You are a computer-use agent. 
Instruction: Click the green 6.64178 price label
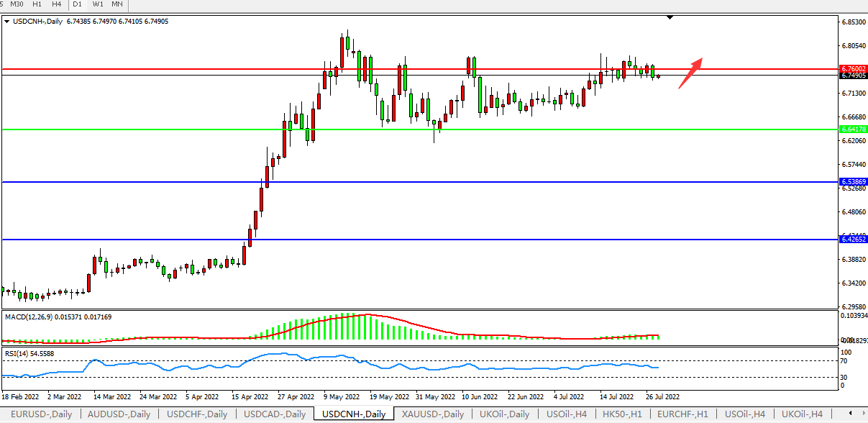(x=853, y=129)
